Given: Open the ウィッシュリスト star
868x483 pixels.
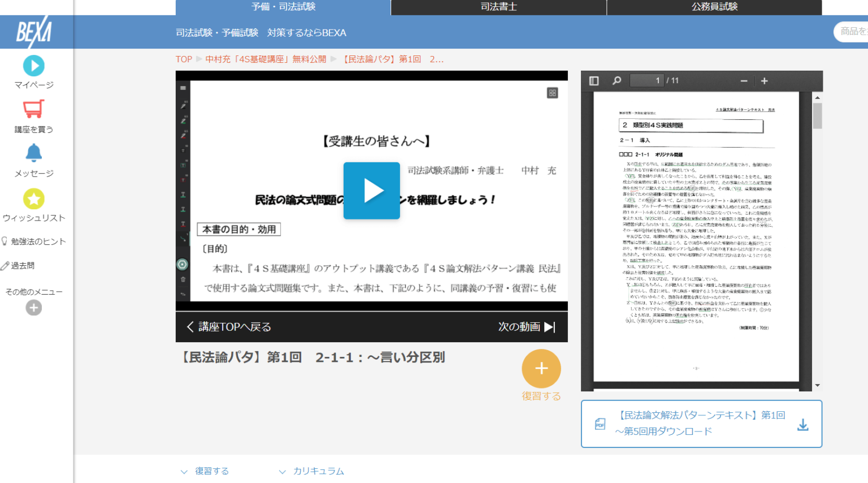Looking at the screenshot, I should [34, 205].
